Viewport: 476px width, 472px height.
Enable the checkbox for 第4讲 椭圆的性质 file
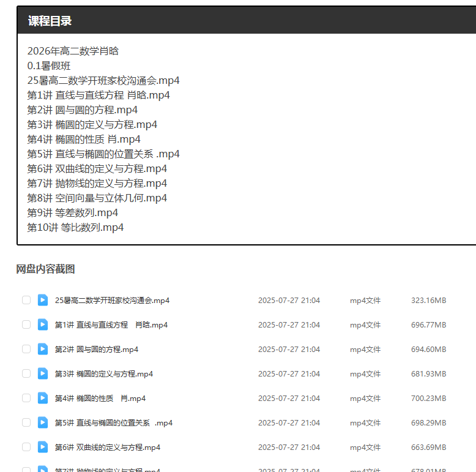tap(26, 398)
